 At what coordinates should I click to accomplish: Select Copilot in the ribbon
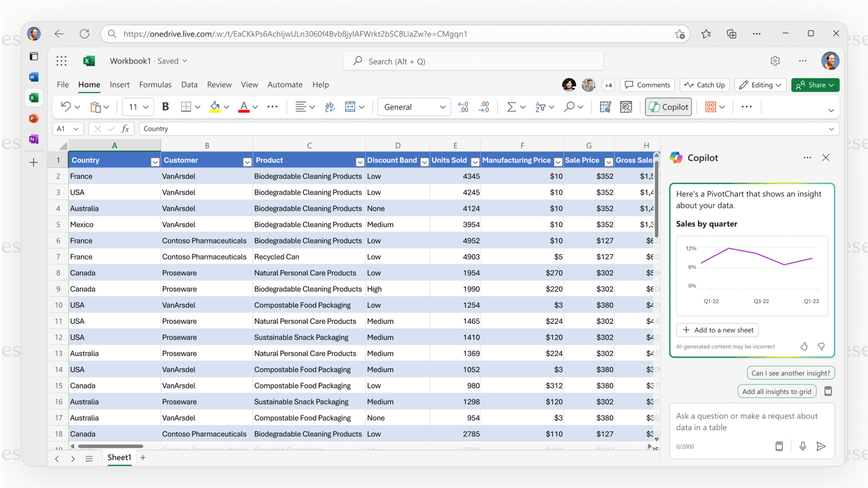tap(668, 107)
